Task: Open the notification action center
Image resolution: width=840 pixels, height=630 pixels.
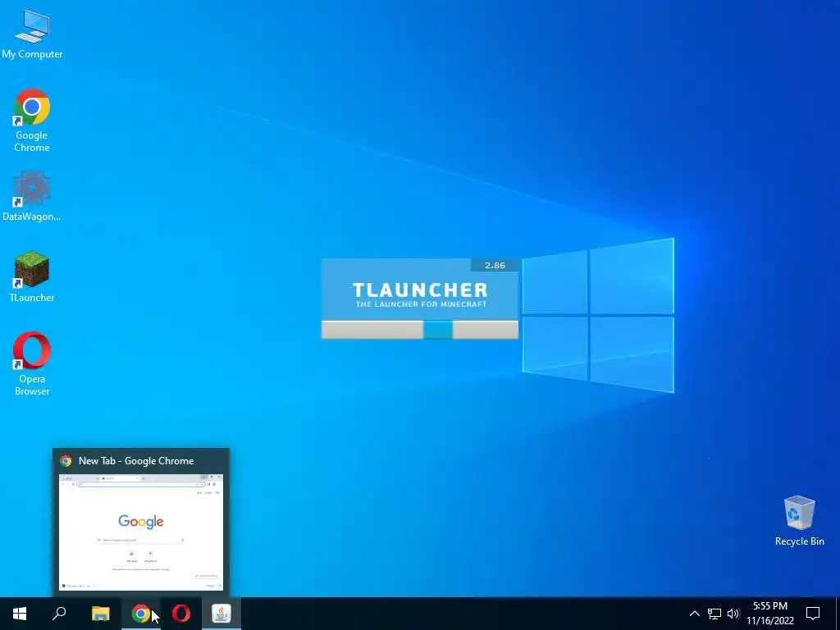Action: [x=813, y=614]
